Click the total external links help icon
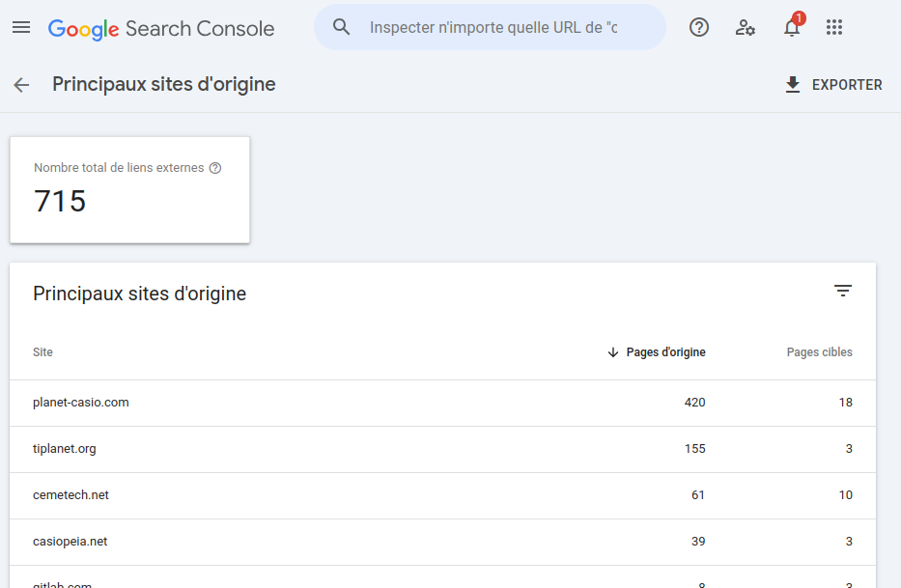This screenshot has width=901, height=588. point(215,168)
